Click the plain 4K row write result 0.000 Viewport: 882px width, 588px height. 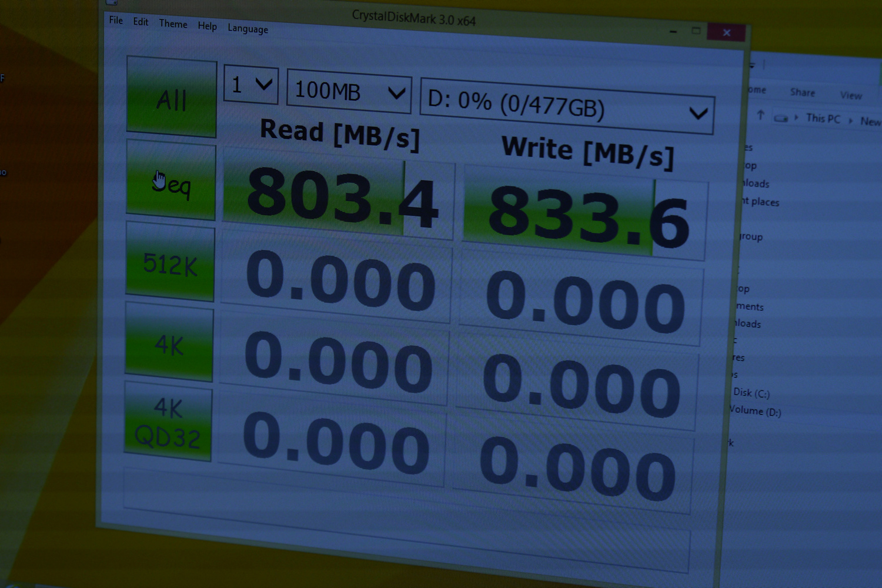pos(577,382)
